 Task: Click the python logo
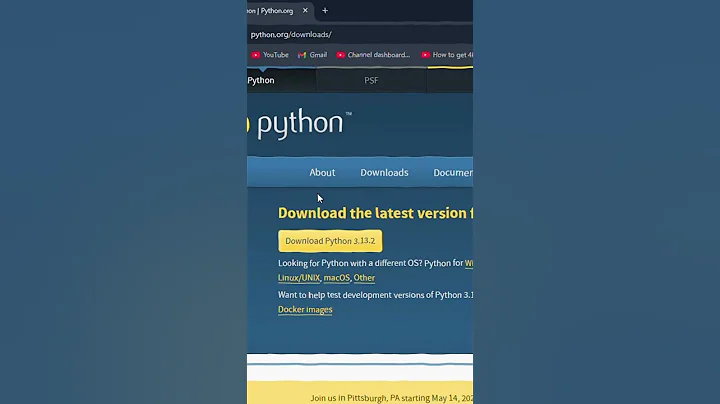tap(299, 123)
